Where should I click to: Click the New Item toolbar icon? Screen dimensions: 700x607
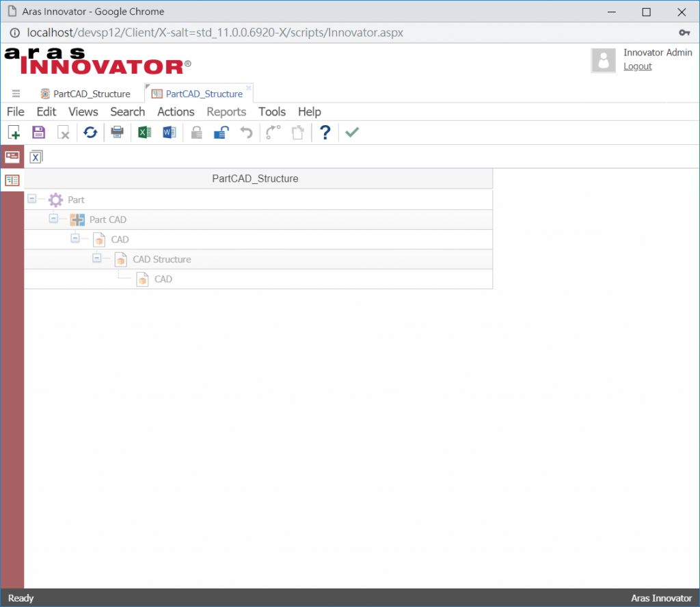(14, 133)
